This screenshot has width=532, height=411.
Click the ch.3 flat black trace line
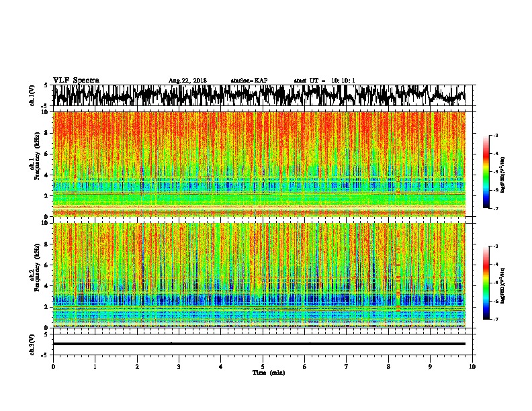tap(259, 344)
